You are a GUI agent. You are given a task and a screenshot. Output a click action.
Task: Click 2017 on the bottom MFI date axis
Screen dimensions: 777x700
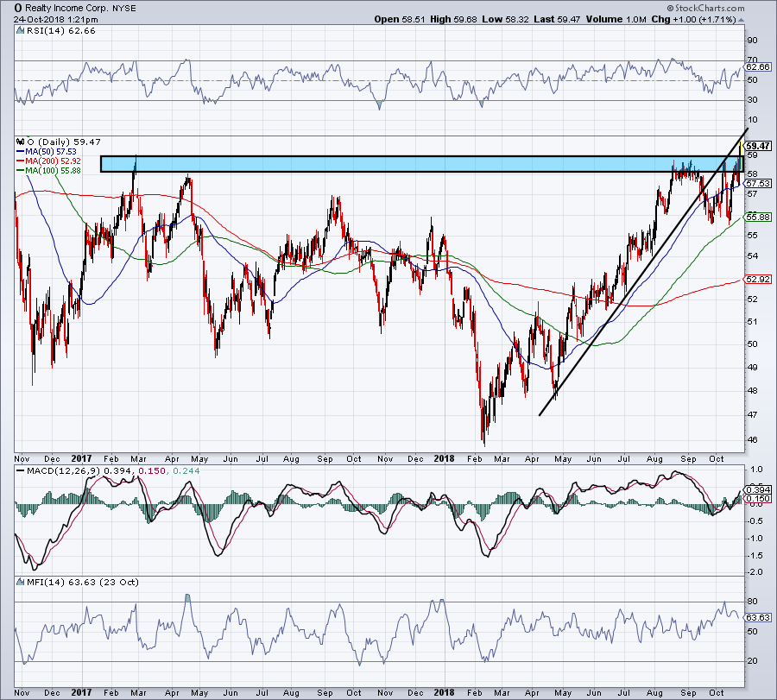pyautogui.click(x=81, y=692)
